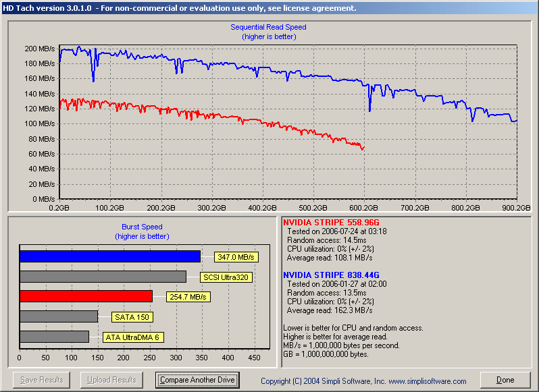This screenshot has height=392, width=539.
Task: Click the 100 MB/s y-axis label
Action: point(40,123)
